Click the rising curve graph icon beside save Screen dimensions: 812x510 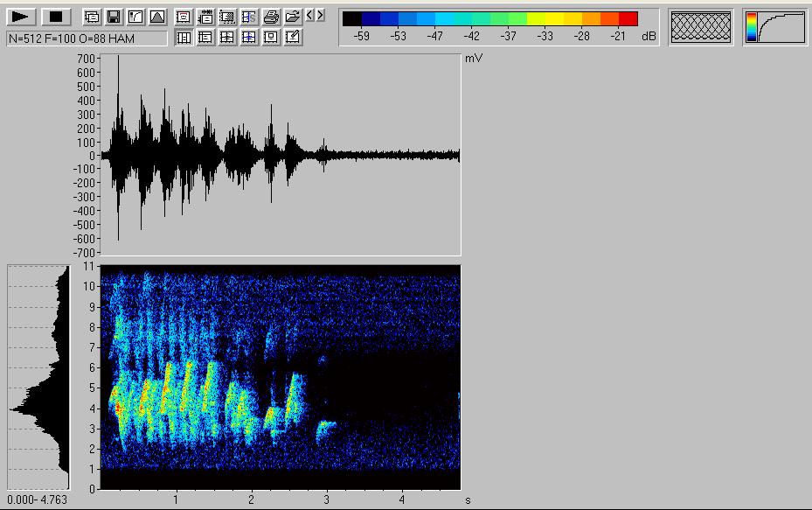[x=135, y=17]
